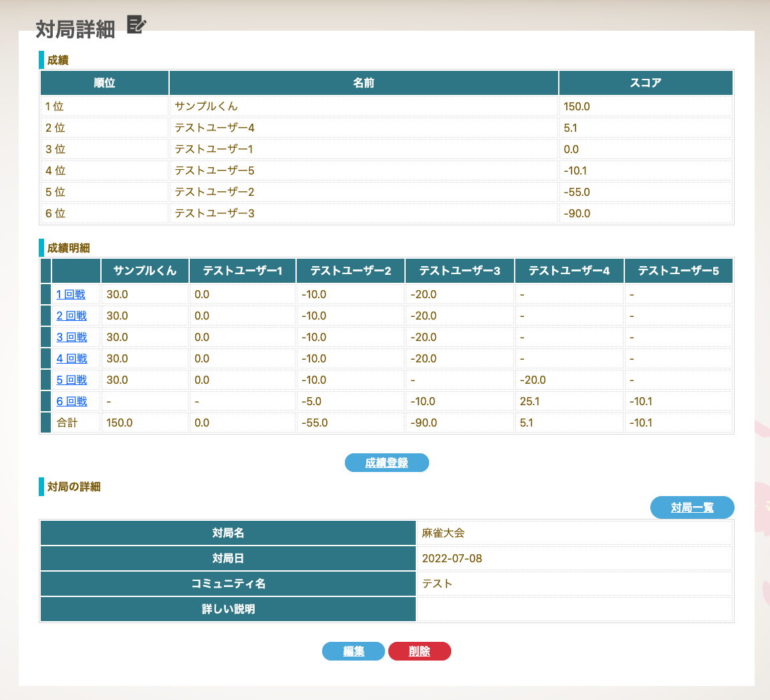This screenshot has height=700, width=770.
Task: Click the 合計 row label
Action: (x=68, y=423)
